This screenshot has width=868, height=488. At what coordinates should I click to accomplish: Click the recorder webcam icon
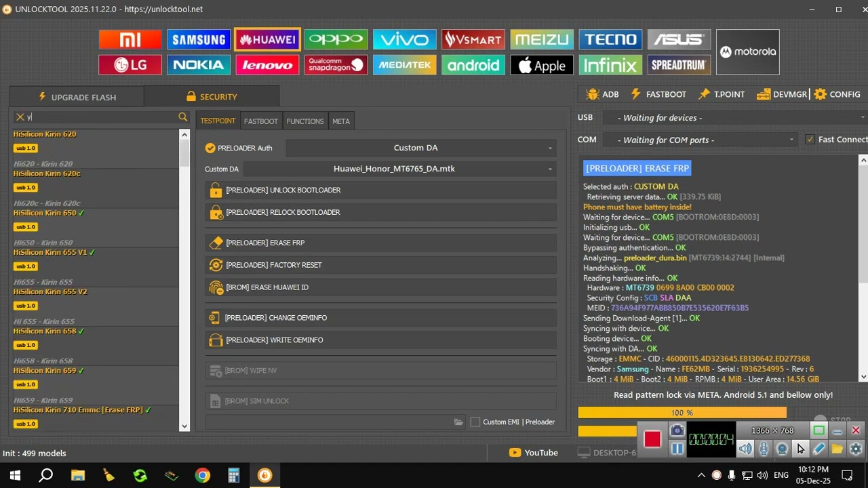click(782, 449)
